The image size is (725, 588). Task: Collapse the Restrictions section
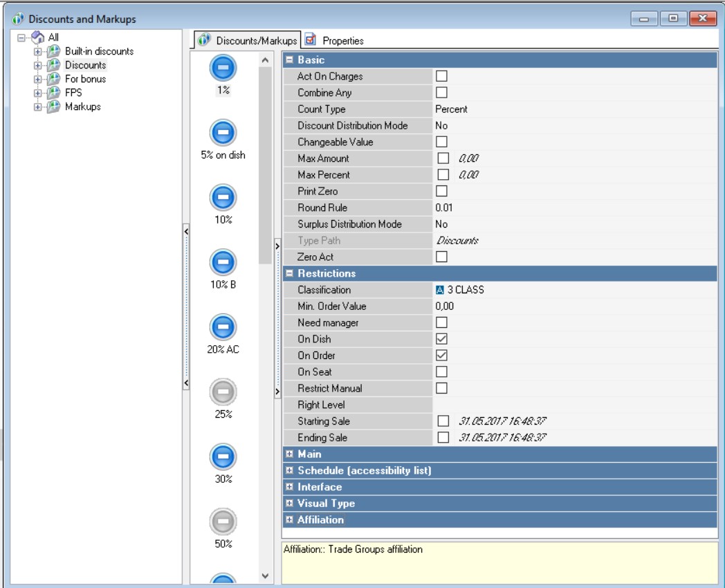click(290, 274)
